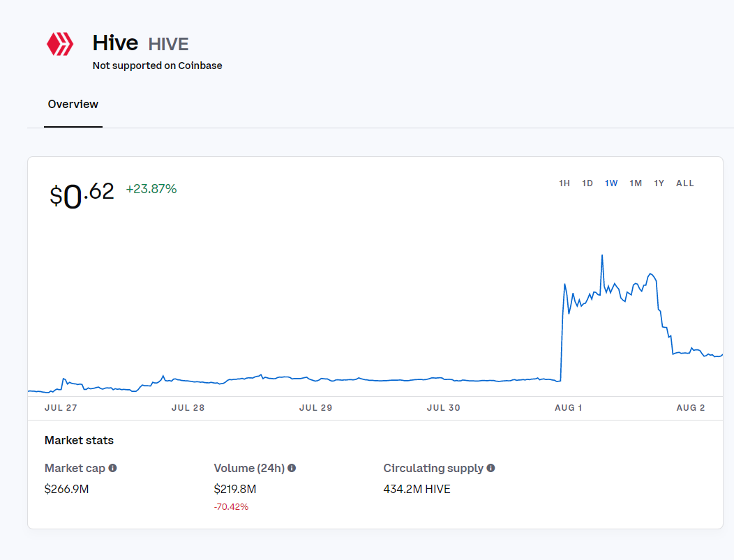734x560 pixels.
Task: Click the $266.9M market cap value
Action: click(66, 490)
